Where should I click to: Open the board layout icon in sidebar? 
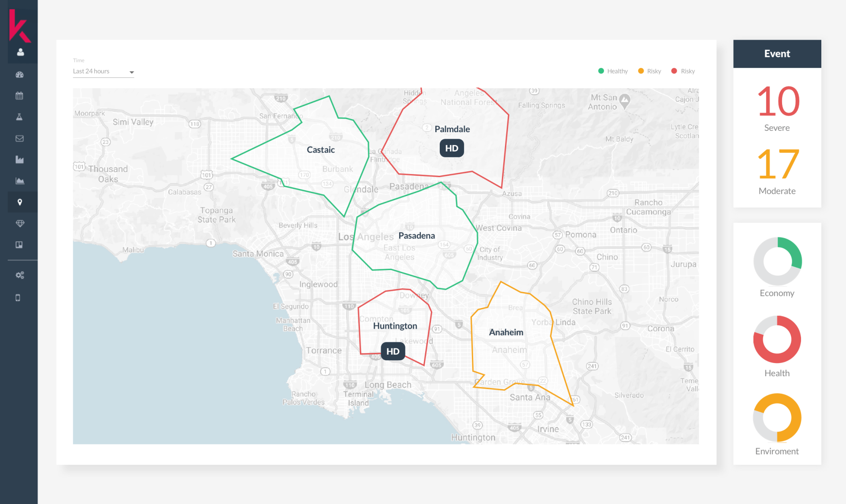(19, 245)
